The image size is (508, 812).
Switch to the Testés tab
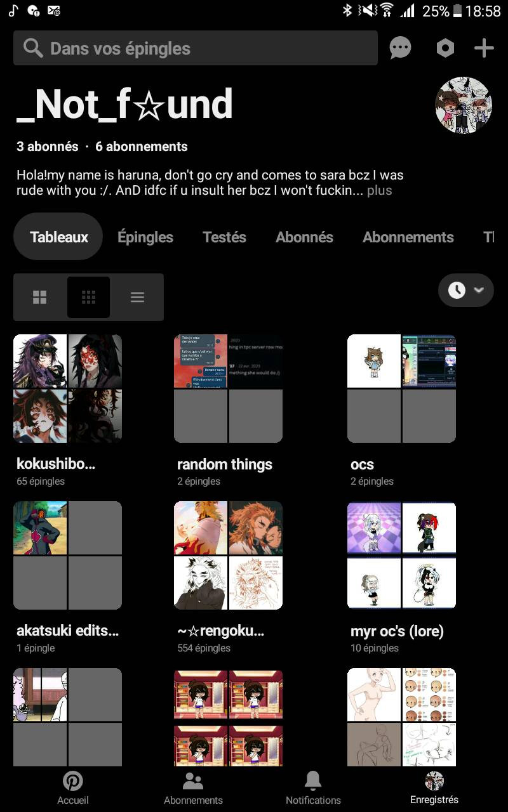coord(224,237)
